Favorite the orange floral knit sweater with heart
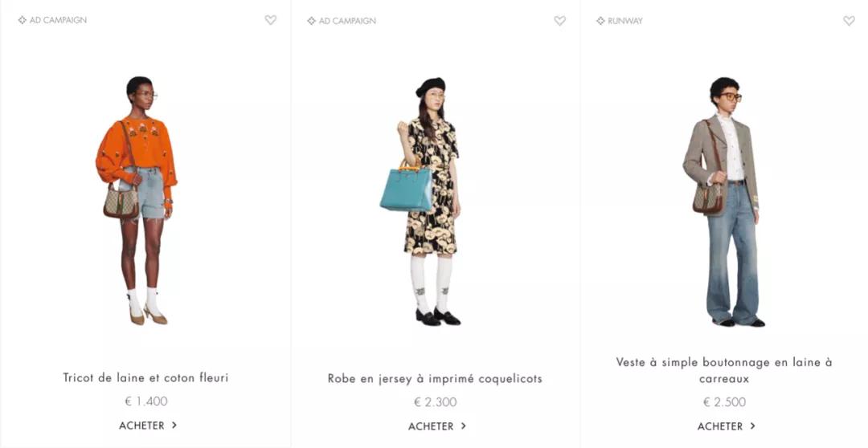Image resolution: width=868 pixels, height=448 pixels. pyautogui.click(x=270, y=20)
